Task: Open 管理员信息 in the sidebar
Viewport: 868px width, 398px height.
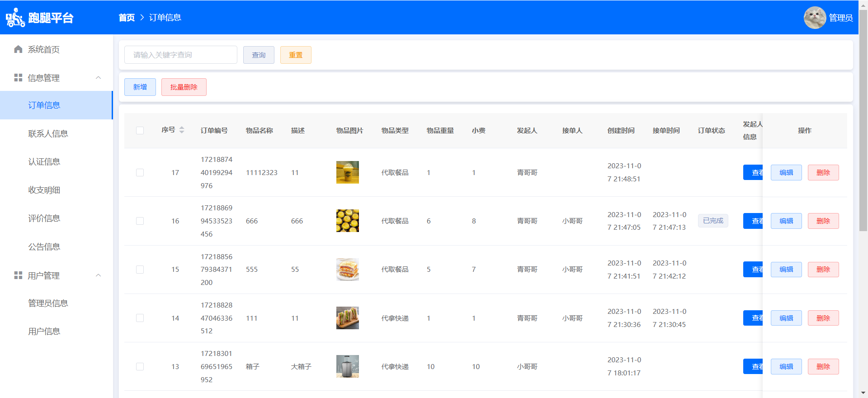Action: coord(57,303)
